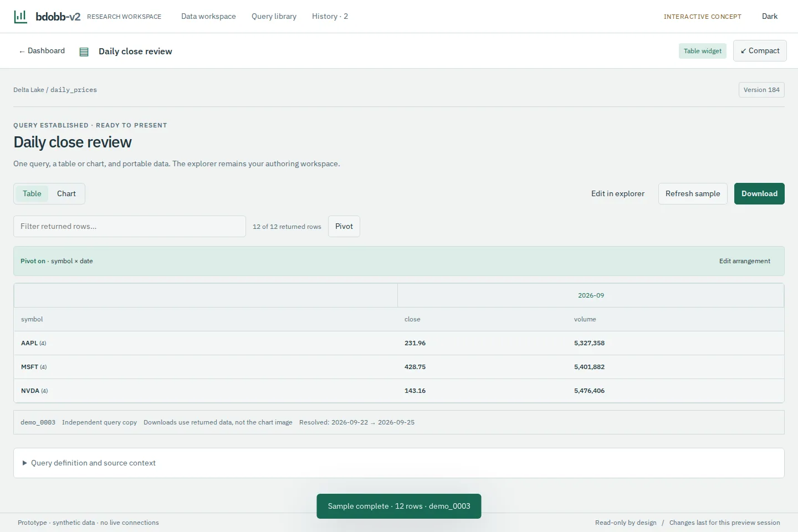The height and width of the screenshot is (532, 798).
Task: Open the Version 184 selector
Action: pyautogui.click(x=761, y=90)
